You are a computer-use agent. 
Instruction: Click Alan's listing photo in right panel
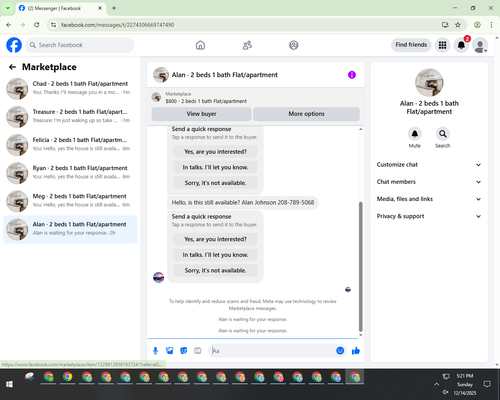coord(429,83)
